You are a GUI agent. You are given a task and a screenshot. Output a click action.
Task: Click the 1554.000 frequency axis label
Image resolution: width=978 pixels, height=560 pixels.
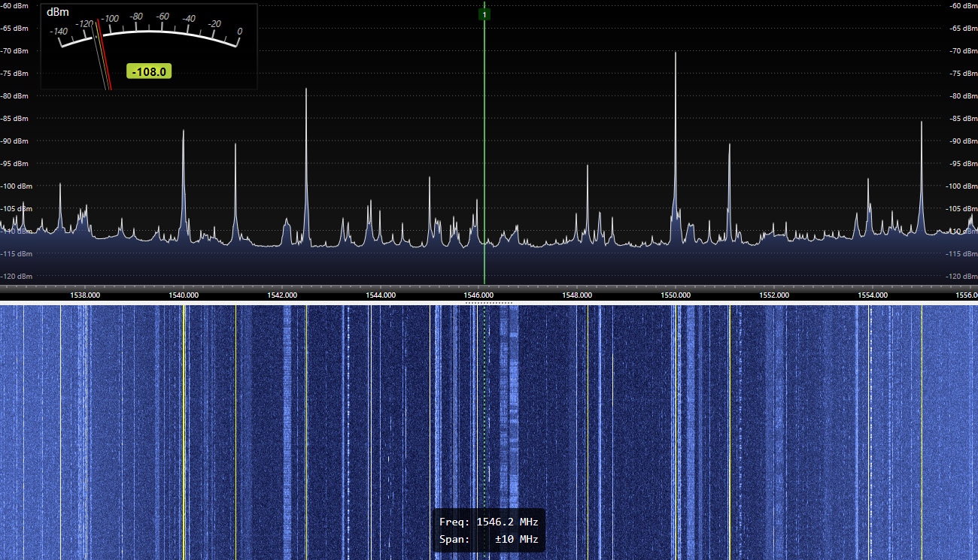click(873, 295)
